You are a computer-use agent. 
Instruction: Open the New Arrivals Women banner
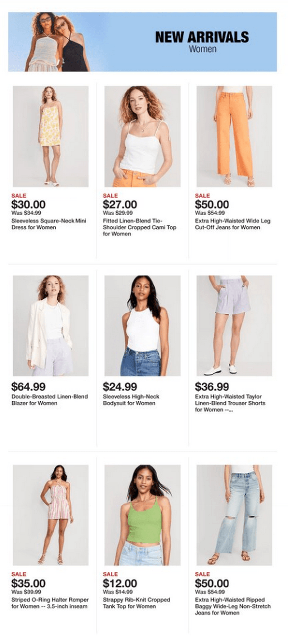[143, 42]
